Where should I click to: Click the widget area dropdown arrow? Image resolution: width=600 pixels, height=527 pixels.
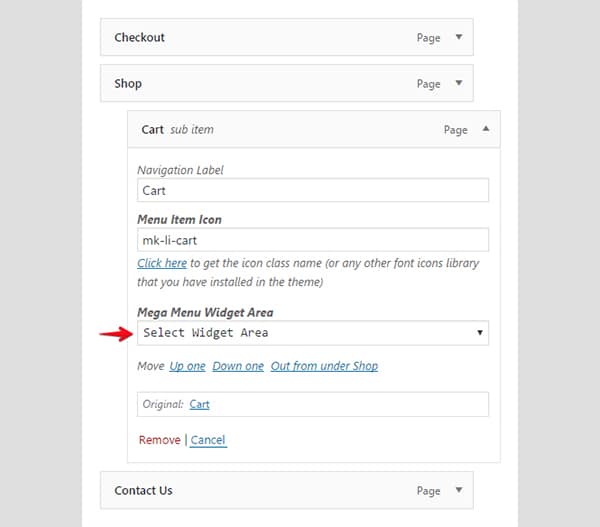point(479,333)
